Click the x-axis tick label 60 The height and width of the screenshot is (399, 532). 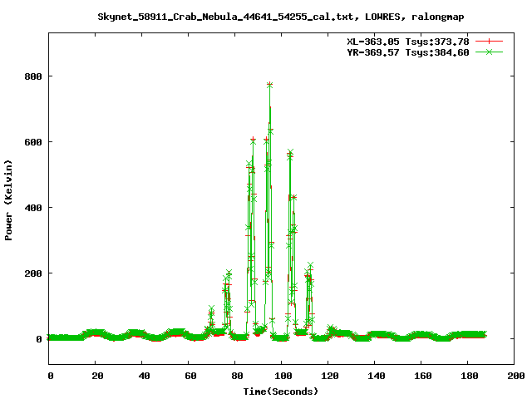190,376
